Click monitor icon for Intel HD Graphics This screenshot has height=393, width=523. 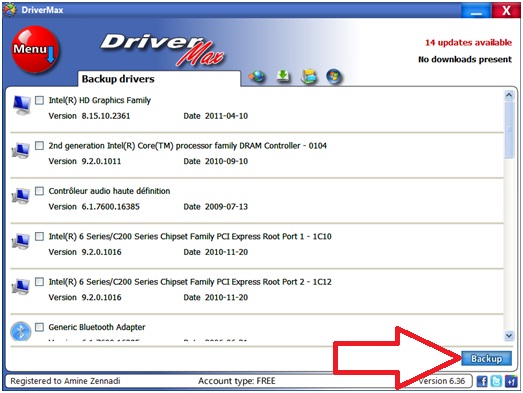click(x=21, y=105)
